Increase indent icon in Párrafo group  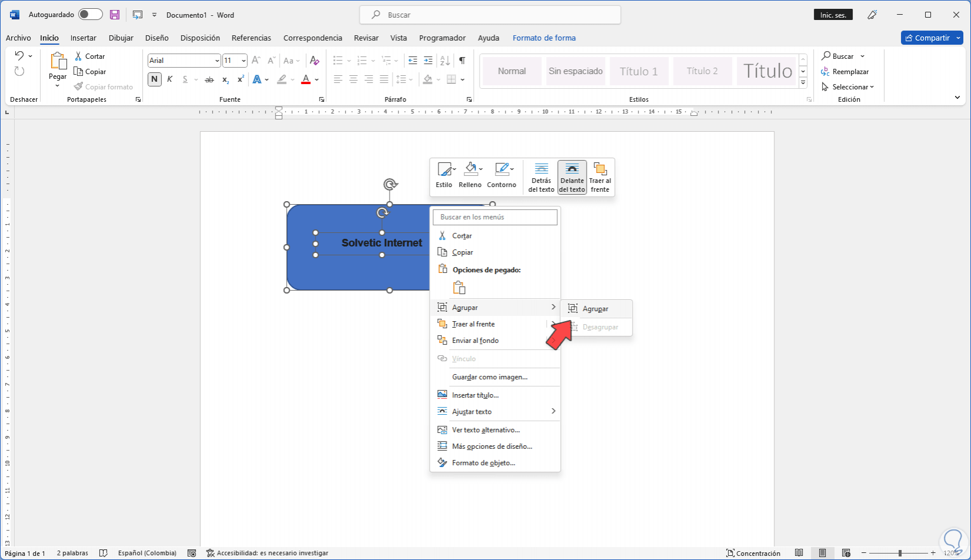click(428, 61)
